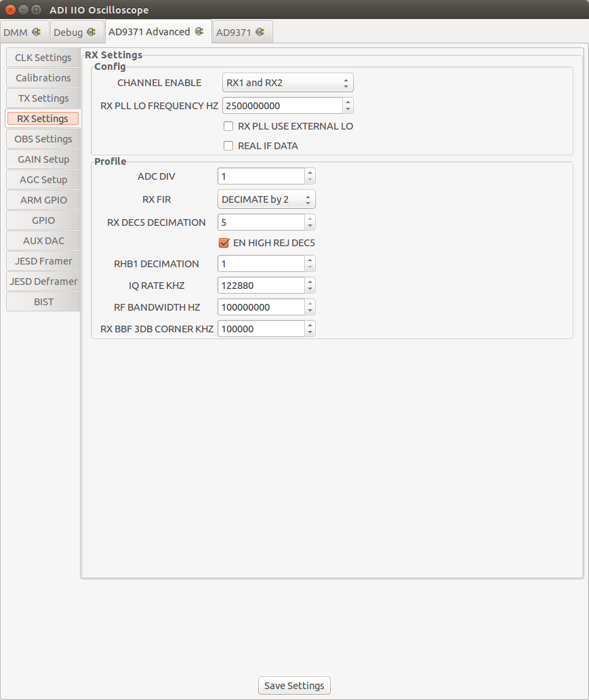Select the AGC Setup section
Screen dimensions: 589x700
click(43, 180)
